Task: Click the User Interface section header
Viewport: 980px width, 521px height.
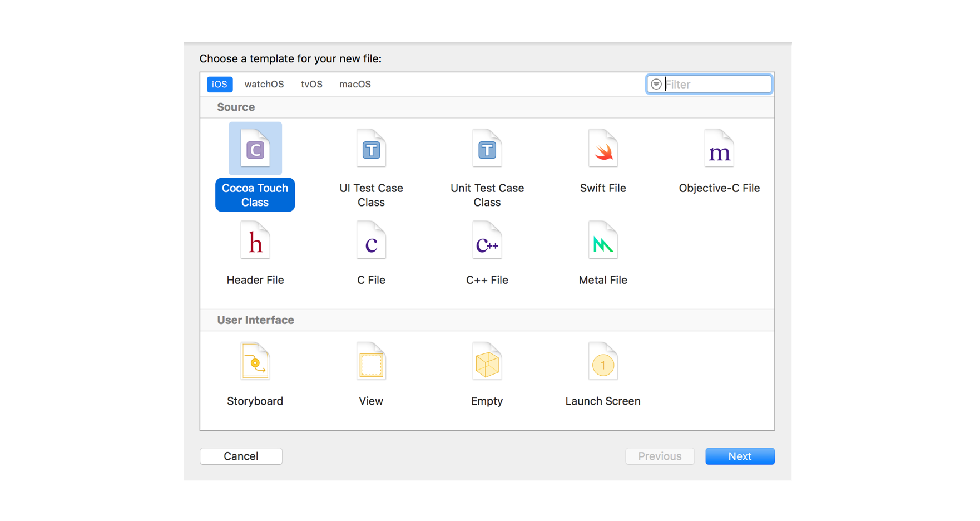Action: [255, 320]
